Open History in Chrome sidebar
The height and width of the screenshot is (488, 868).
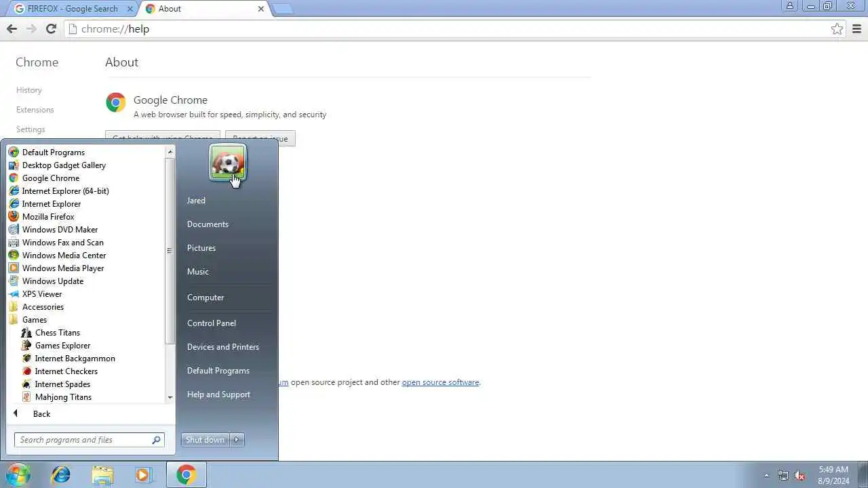pyautogui.click(x=29, y=90)
